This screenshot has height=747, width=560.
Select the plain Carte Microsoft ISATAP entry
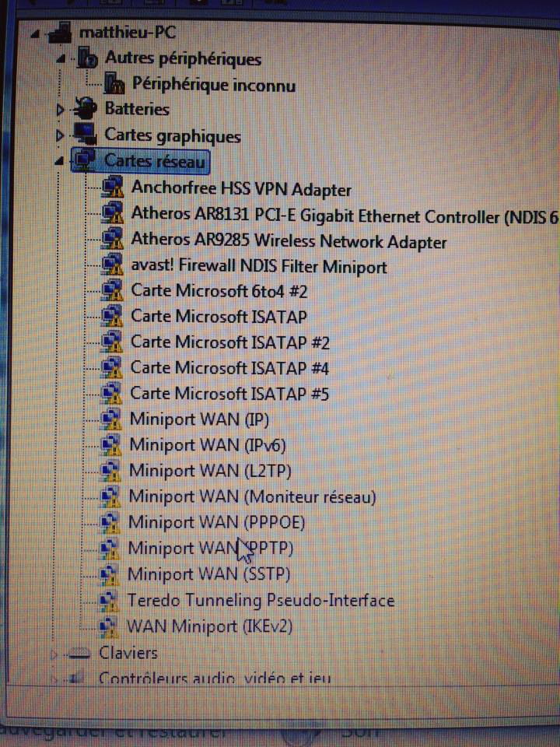click(x=219, y=317)
